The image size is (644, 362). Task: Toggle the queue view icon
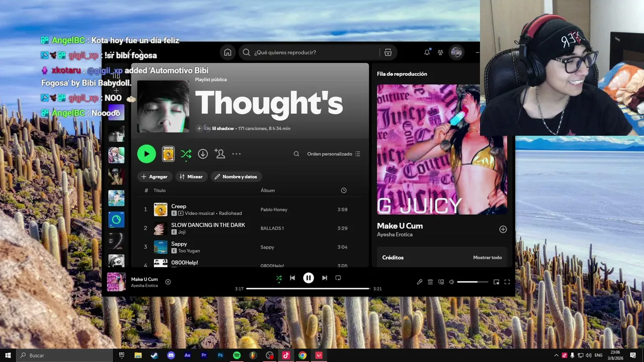click(430, 282)
